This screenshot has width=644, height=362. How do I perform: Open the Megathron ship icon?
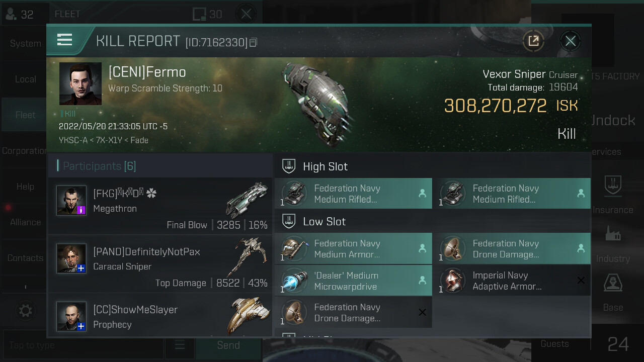(247, 200)
